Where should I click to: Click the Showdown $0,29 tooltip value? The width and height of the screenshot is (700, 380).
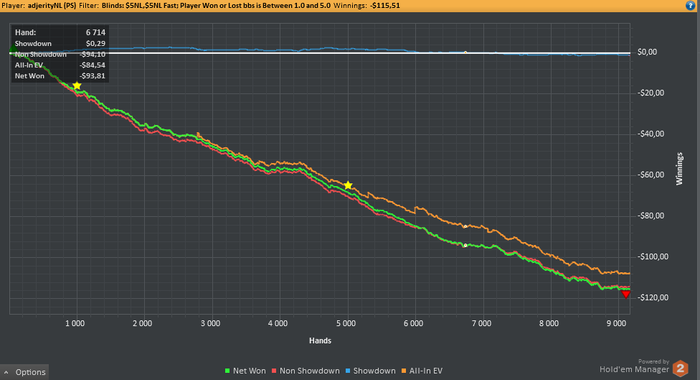[96, 44]
